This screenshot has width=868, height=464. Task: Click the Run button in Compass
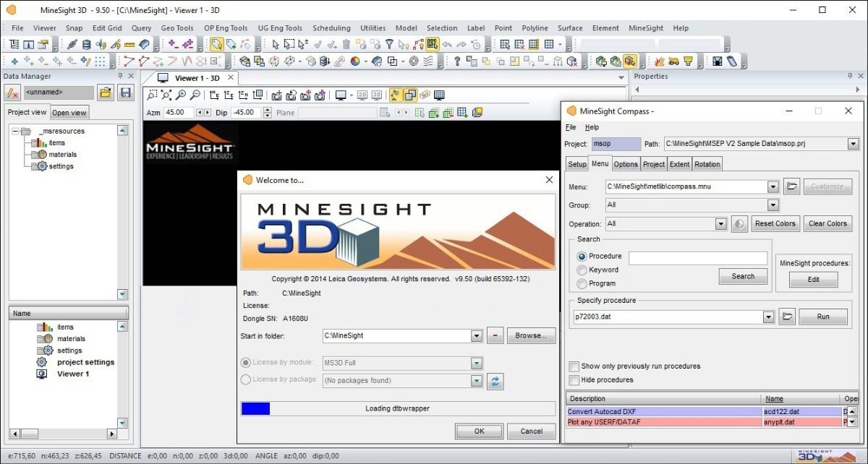pos(823,317)
